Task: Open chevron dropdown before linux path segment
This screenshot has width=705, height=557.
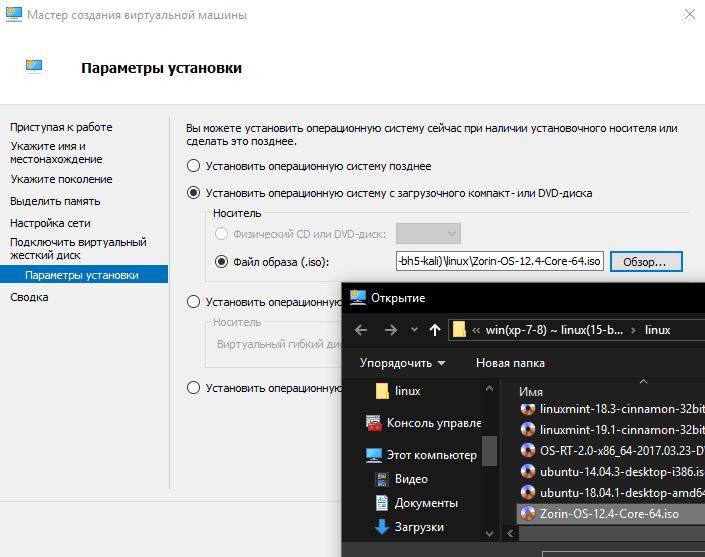Action: coord(634,330)
